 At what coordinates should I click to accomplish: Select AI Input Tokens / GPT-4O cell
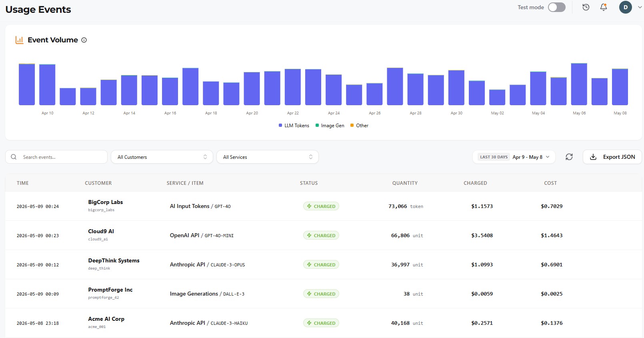(x=200, y=206)
